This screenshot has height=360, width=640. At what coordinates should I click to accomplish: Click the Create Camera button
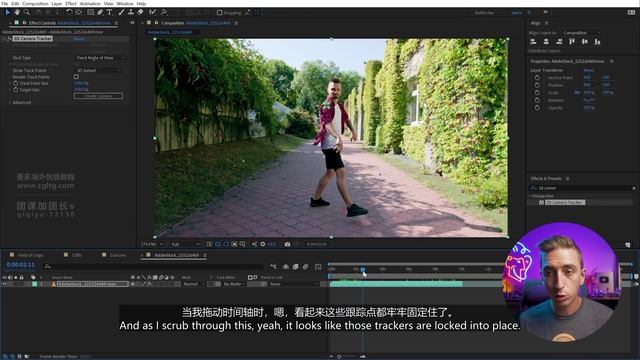point(98,96)
